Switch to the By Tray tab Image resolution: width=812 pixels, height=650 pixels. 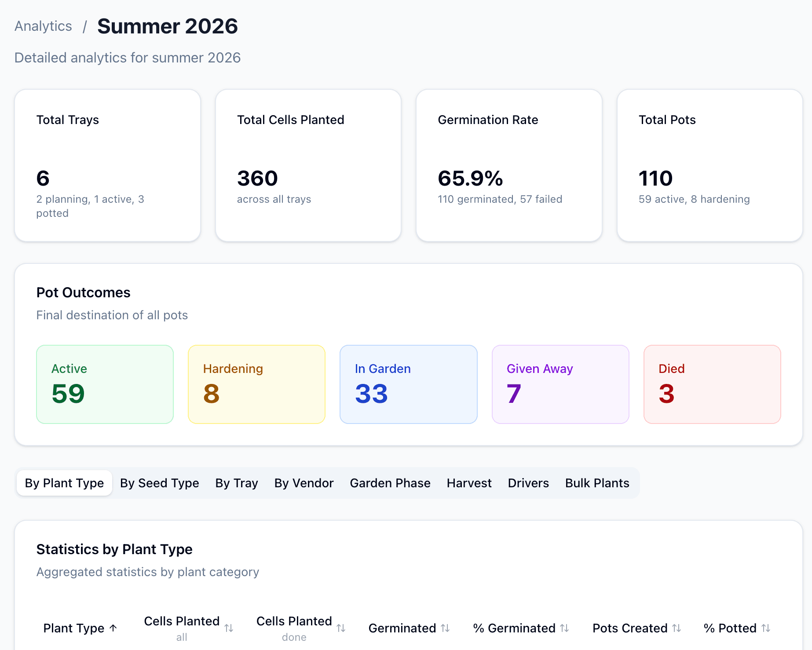point(237,483)
